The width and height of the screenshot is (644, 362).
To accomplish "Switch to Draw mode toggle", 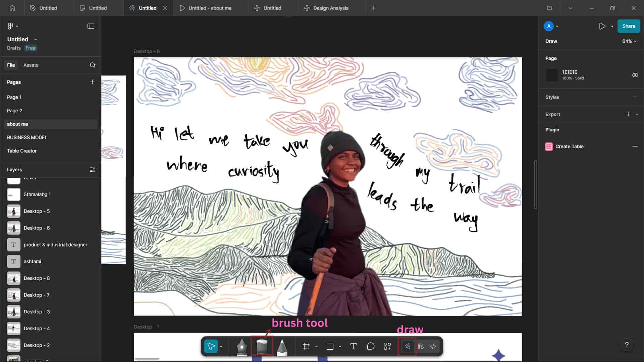I will click(x=408, y=346).
